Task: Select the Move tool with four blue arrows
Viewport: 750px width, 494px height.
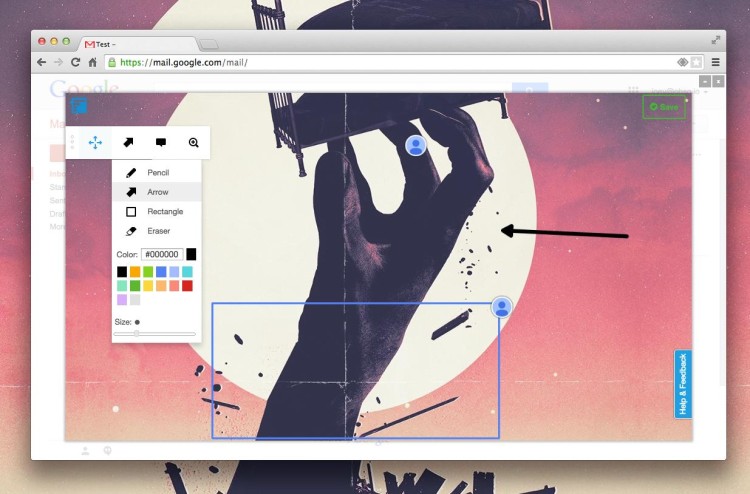Action: pos(95,143)
